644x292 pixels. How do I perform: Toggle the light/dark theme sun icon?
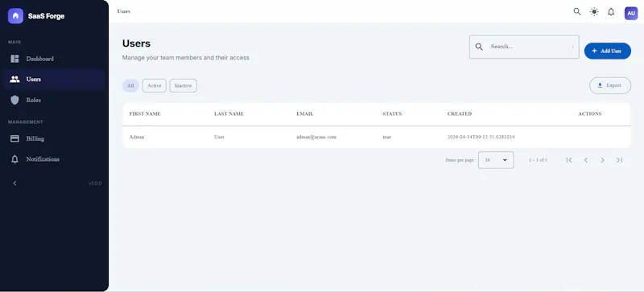click(x=594, y=11)
